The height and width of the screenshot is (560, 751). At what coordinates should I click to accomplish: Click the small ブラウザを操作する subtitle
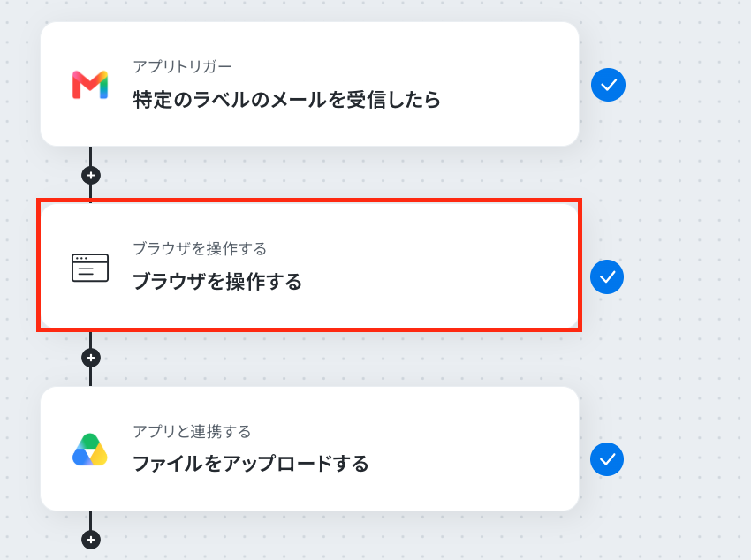coord(200,248)
